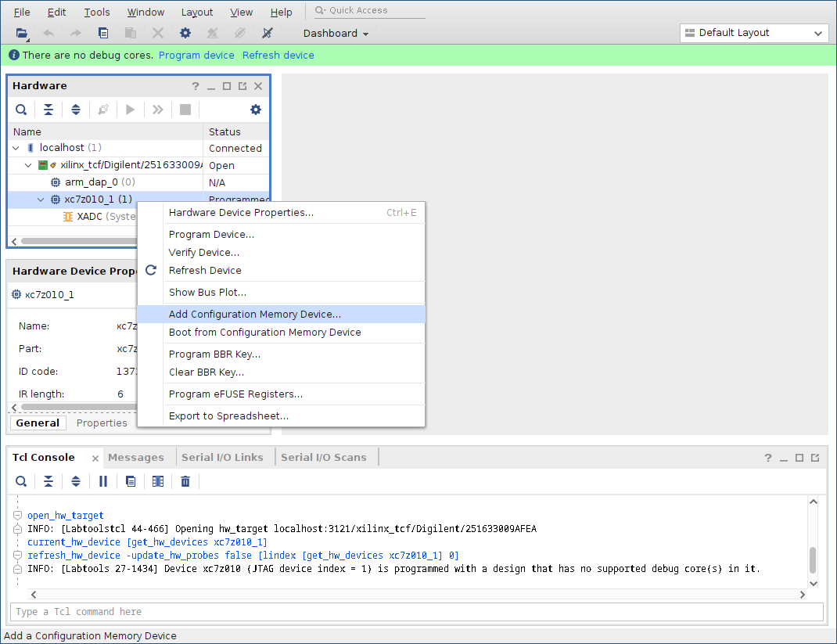
Task: Collapse the xilinx_tcf/Digilent target node
Action: 28,165
